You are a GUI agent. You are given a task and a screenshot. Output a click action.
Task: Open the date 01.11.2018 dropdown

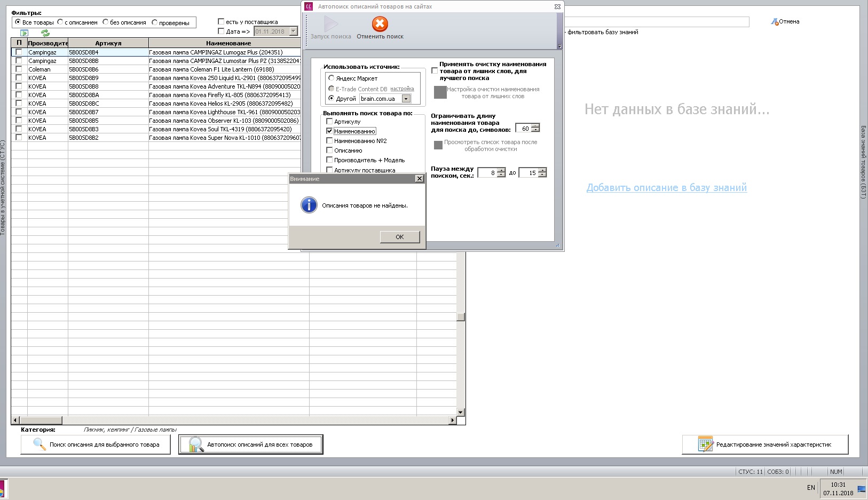click(293, 31)
